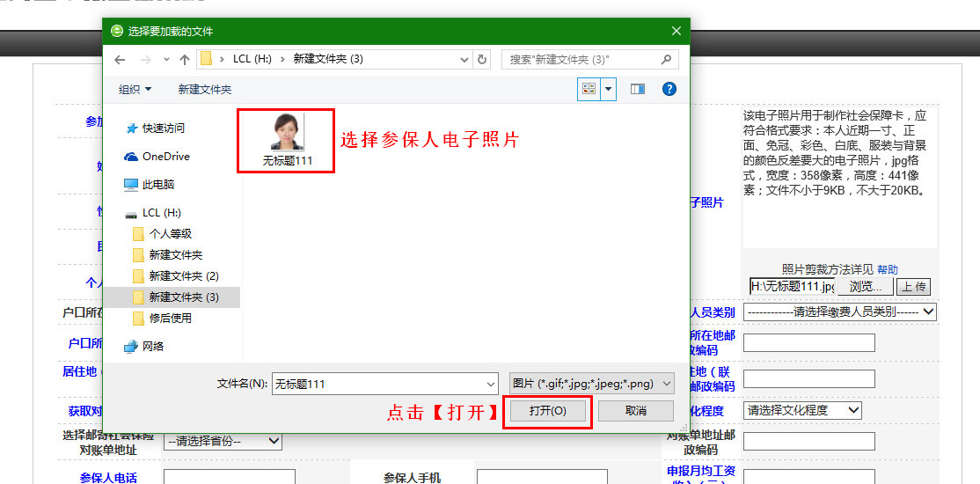Open recent locations dropdown arrow
Image resolution: width=980 pixels, height=484 pixels.
point(166,60)
